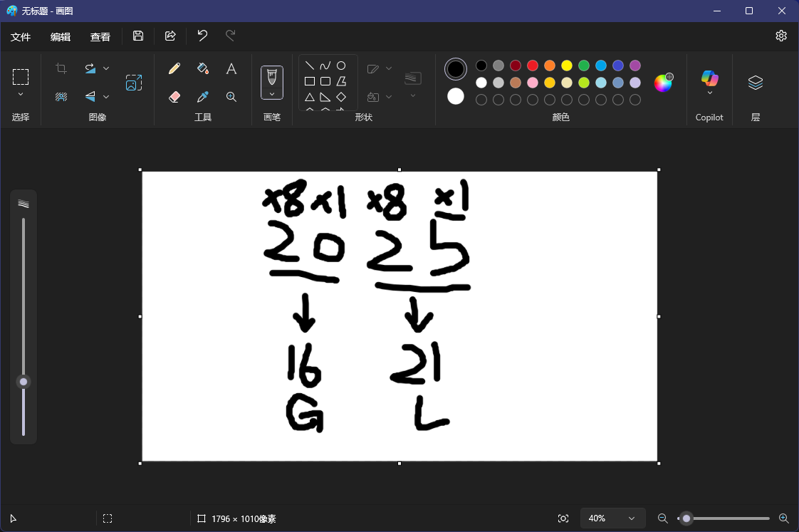Select the Fill with color tool
Screen dimensions: 799x532
tap(203, 68)
